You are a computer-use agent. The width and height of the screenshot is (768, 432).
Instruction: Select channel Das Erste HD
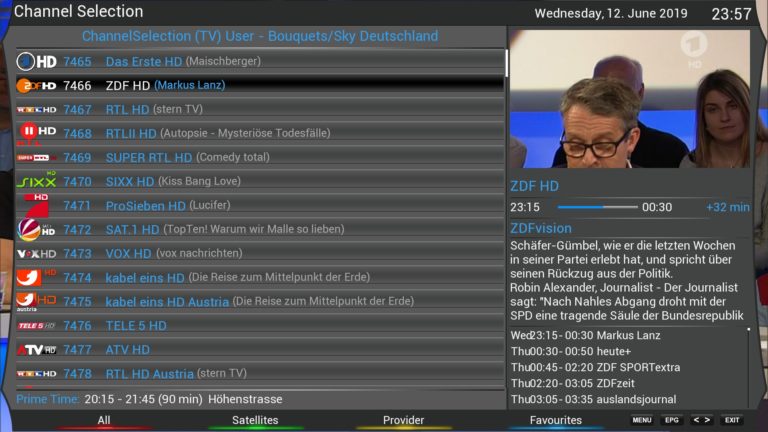(x=260, y=61)
